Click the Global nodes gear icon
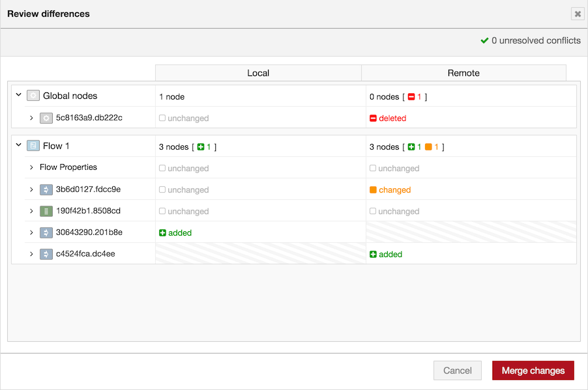Image resolution: width=588 pixels, height=390 pixels. tap(33, 96)
